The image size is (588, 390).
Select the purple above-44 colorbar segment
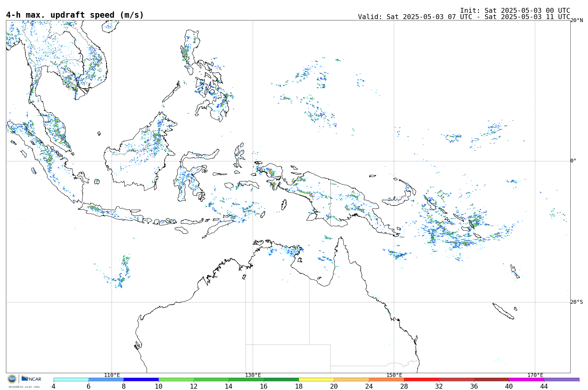coord(562,379)
